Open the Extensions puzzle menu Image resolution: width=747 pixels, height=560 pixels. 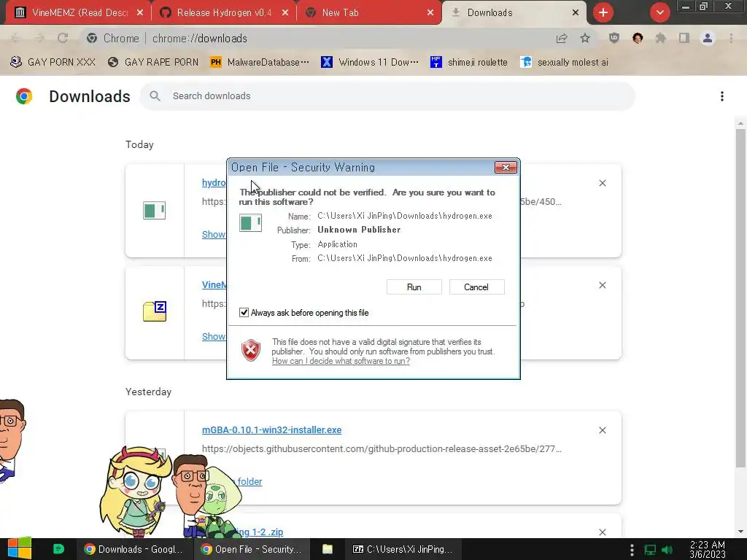[661, 38]
